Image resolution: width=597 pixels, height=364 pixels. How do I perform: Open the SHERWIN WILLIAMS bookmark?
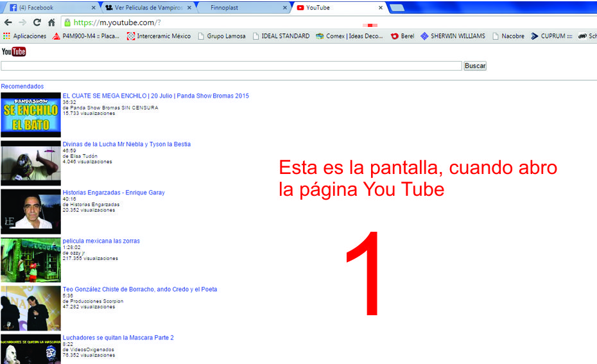pyautogui.click(x=453, y=36)
